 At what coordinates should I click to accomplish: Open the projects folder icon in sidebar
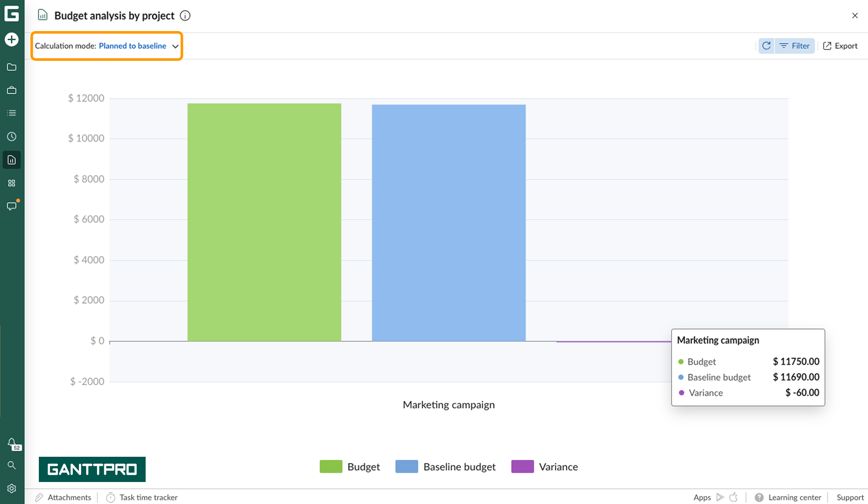click(12, 67)
